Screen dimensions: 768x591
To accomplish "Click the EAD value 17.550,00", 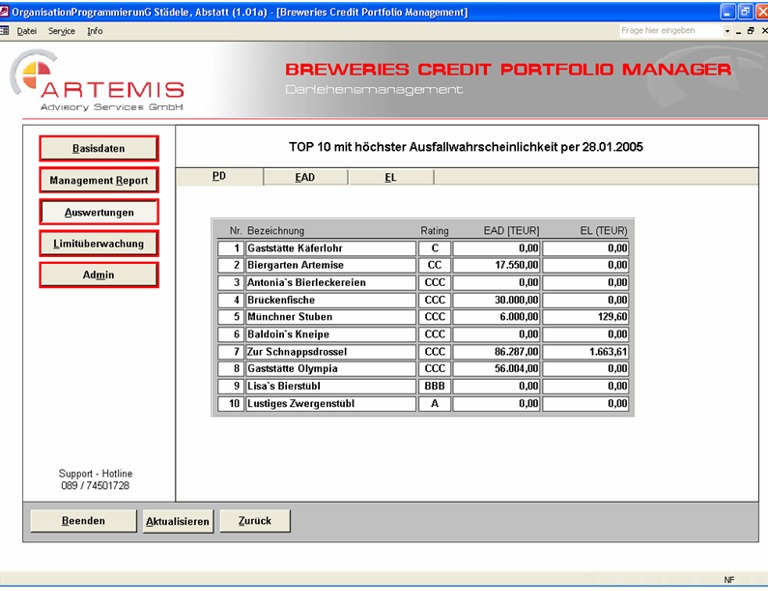I will pyautogui.click(x=496, y=265).
